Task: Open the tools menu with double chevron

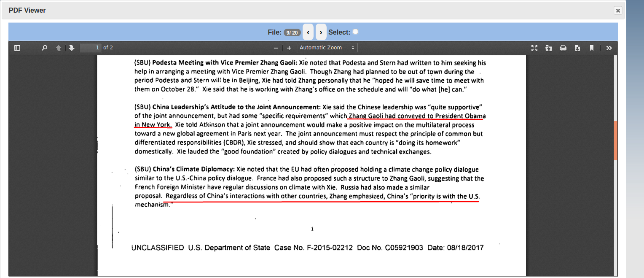Action: click(609, 48)
